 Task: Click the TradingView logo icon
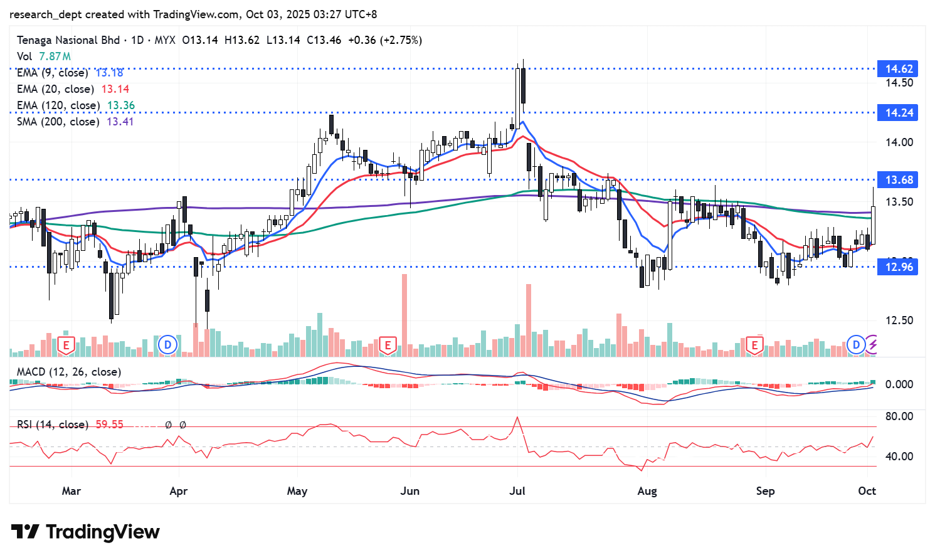coord(25,532)
